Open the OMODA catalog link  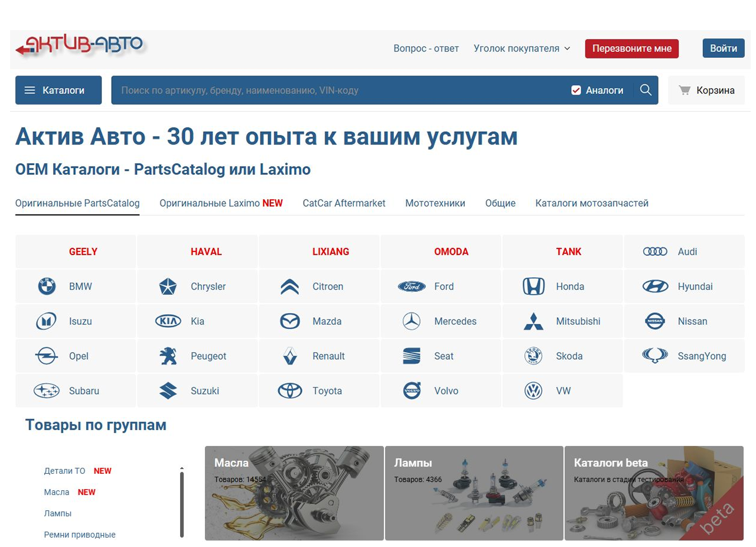[x=441, y=252]
